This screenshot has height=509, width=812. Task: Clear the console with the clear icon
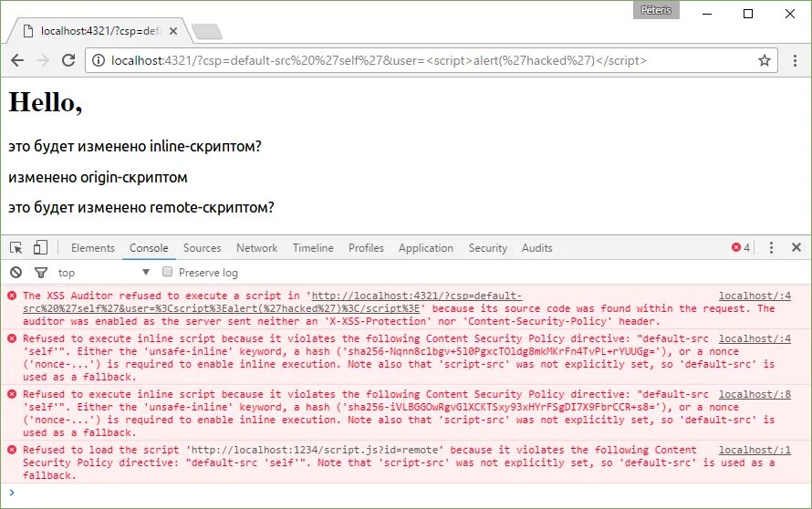(x=16, y=273)
